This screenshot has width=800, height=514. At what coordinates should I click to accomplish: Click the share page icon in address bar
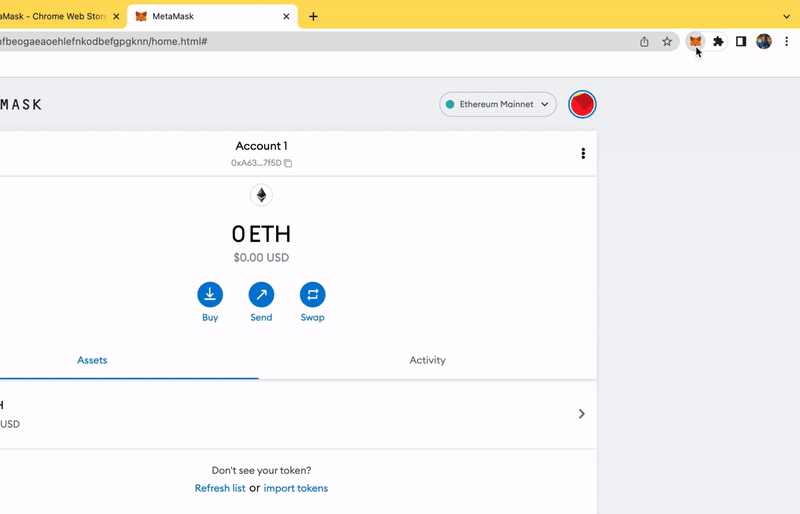coord(644,42)
